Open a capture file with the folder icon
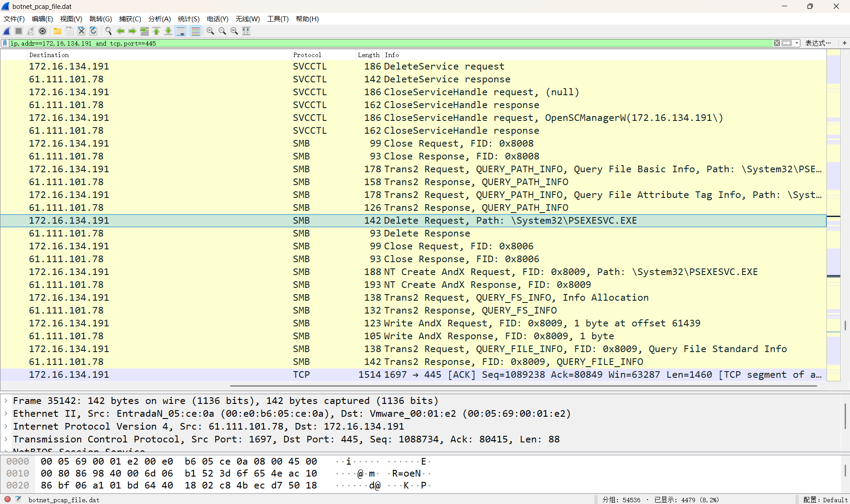This screenshot has width=850, height=504. pyautogui.click(x=58, y=31)
